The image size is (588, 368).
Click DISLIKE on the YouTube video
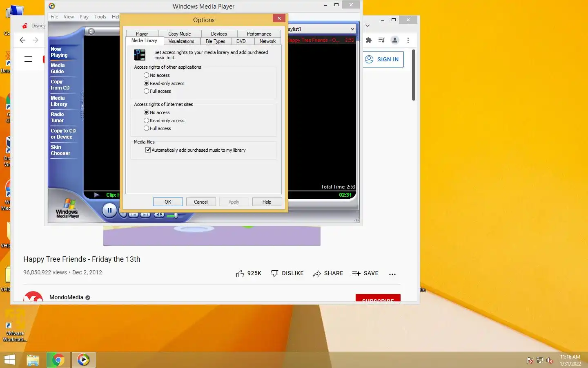coord(287,274)
